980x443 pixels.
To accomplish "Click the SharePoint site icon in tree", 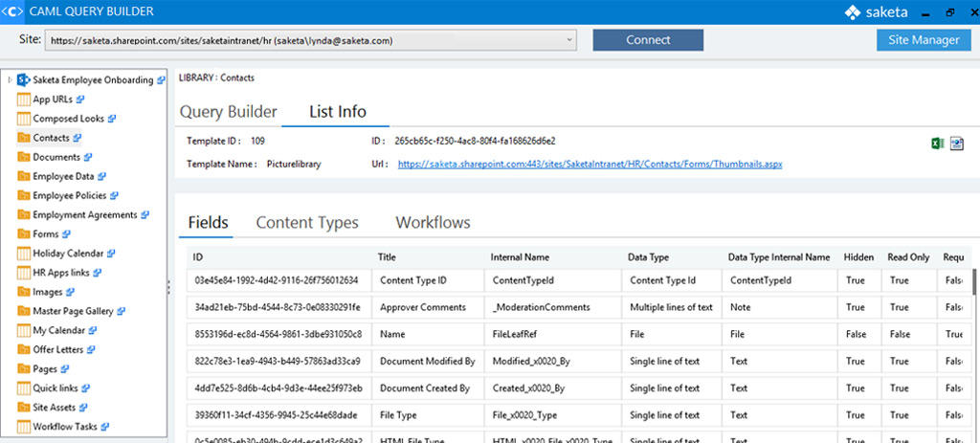I will coord(24,79).
